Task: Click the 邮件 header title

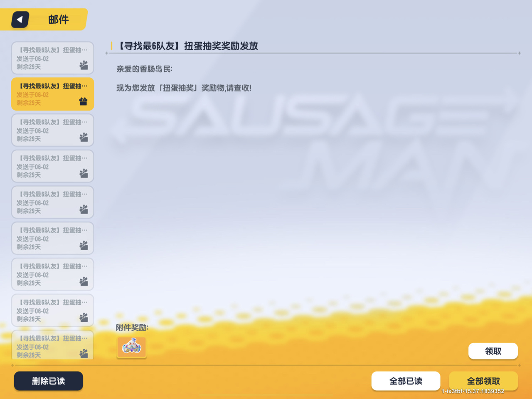Action: 59,20
